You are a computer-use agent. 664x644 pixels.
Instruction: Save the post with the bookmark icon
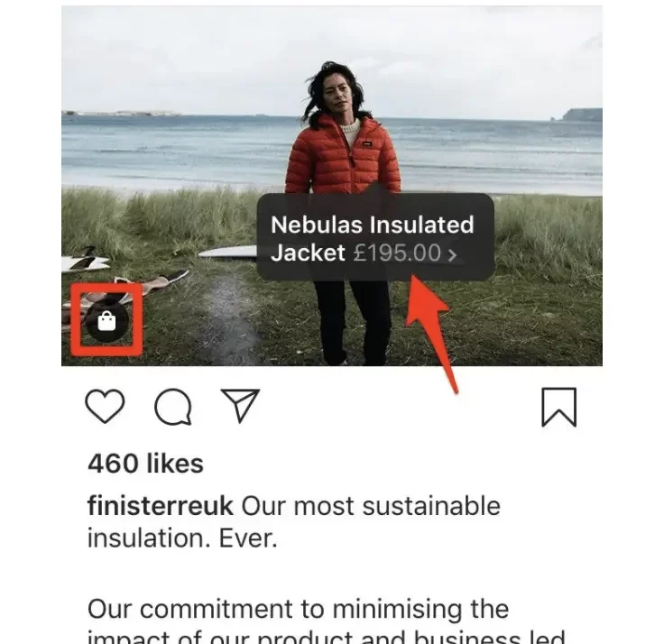(x=559, y=407)
